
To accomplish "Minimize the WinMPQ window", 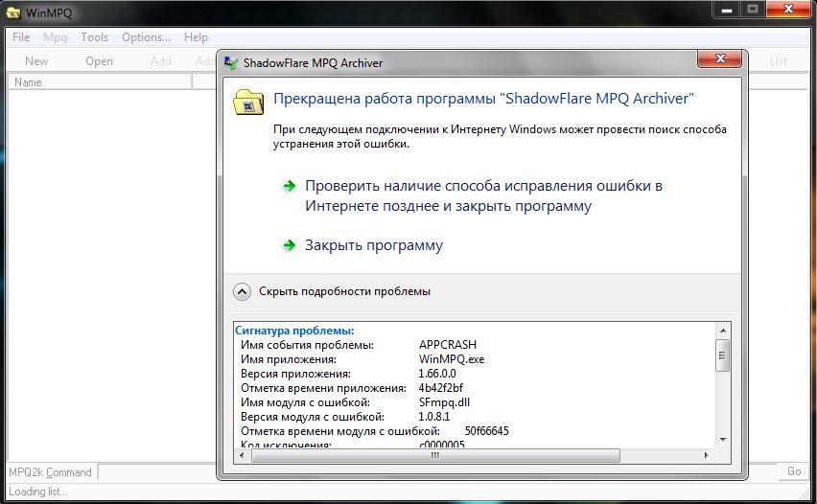I will coord(727,9).
